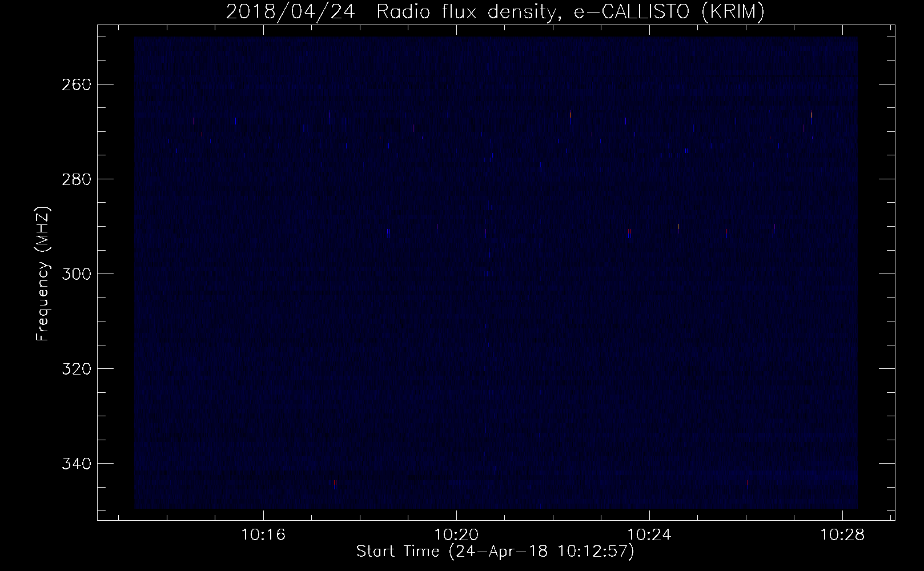
Task: Click the 340 frequency tick label
Action: click(x=75, y=463)
